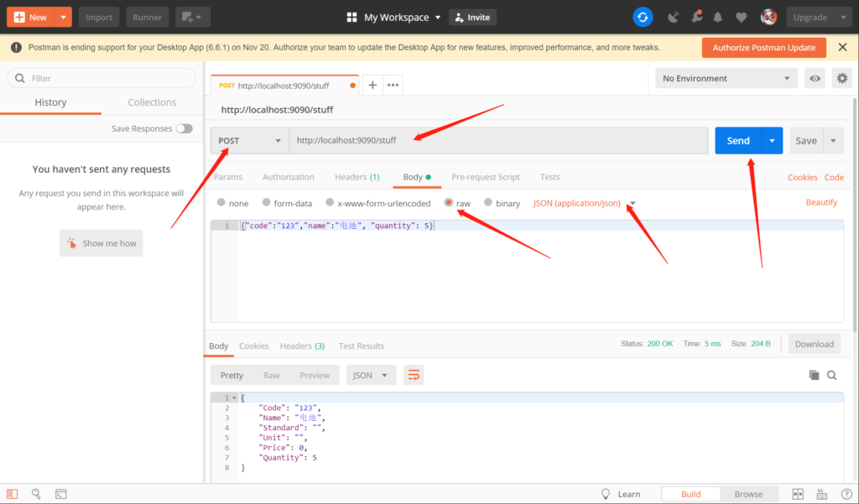The image size is (859, 504).
Task: Select the form-data body type
Action: (266, 203)
